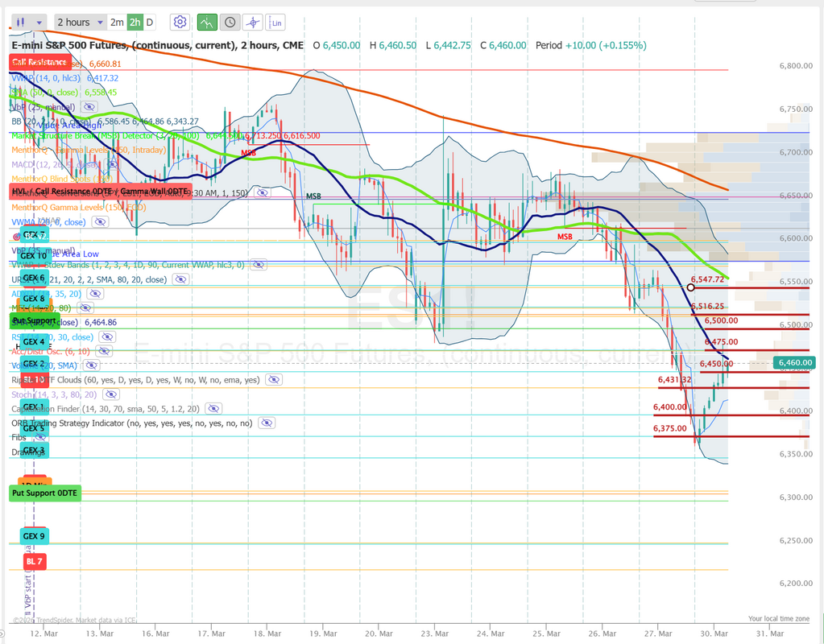Open the 2 hours timeframe dropdown
Screen dimensions: 824x644
[x=81, y=22]
